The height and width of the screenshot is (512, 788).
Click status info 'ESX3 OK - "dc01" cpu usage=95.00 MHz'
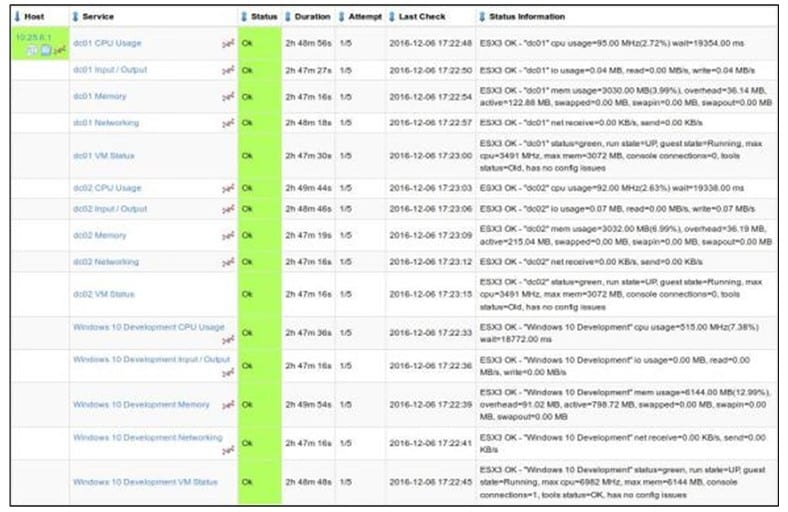612,43
